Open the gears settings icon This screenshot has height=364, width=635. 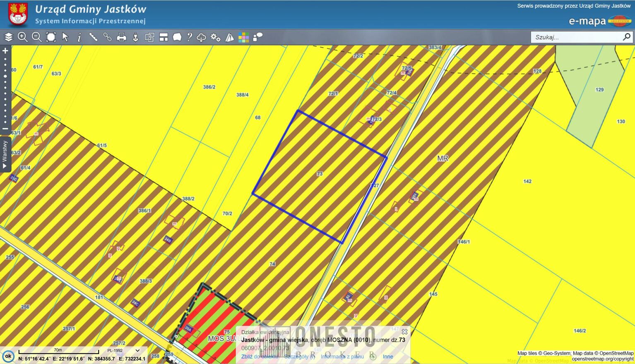click(215, 37)
